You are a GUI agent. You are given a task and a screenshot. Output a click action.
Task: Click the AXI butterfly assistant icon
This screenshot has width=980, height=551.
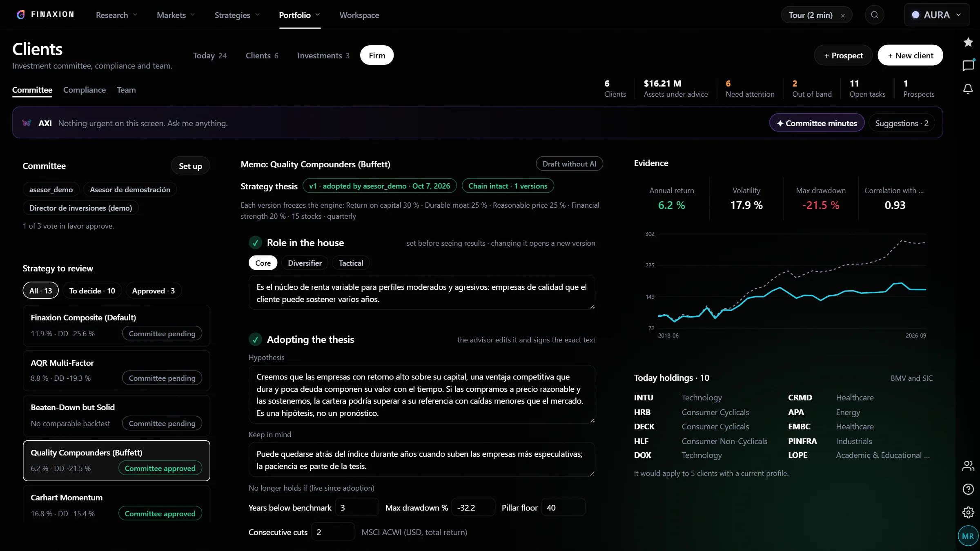pyautogui.click(x=27, y=123)
